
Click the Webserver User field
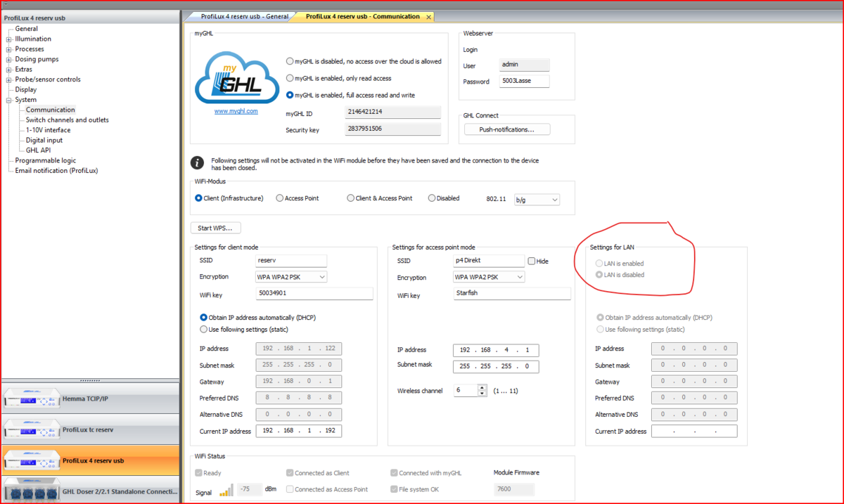pos(525,65)
